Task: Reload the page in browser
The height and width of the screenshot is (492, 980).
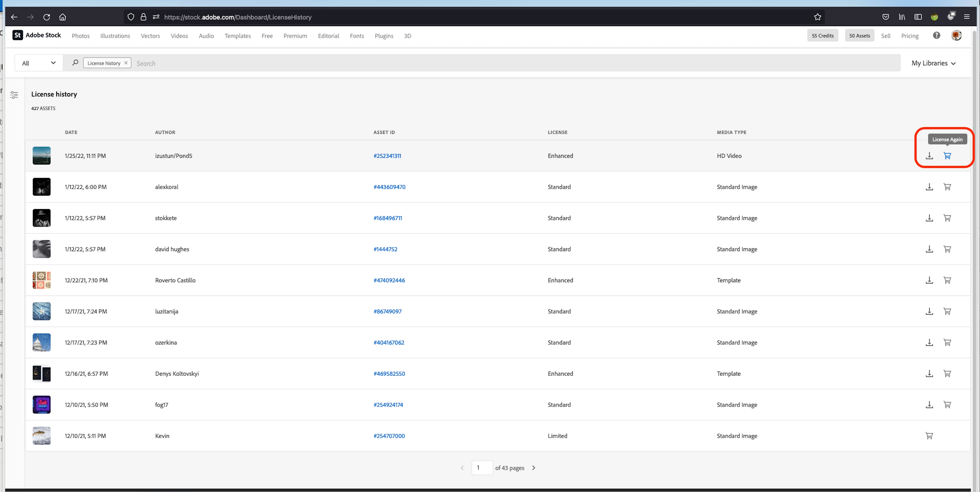Action: pyautogui.click(x=47, y=17)
